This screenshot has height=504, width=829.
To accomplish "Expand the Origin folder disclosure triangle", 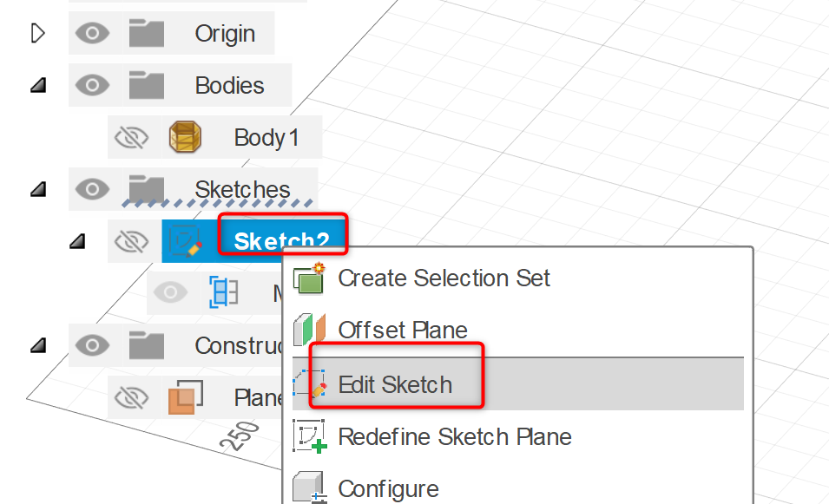I will coord(36,33).
